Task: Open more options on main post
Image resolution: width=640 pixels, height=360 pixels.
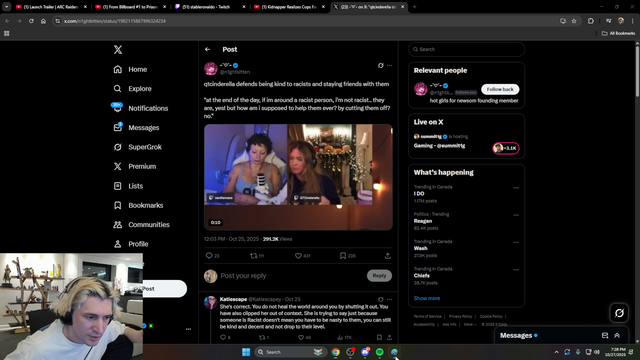Action: point(389,65)
